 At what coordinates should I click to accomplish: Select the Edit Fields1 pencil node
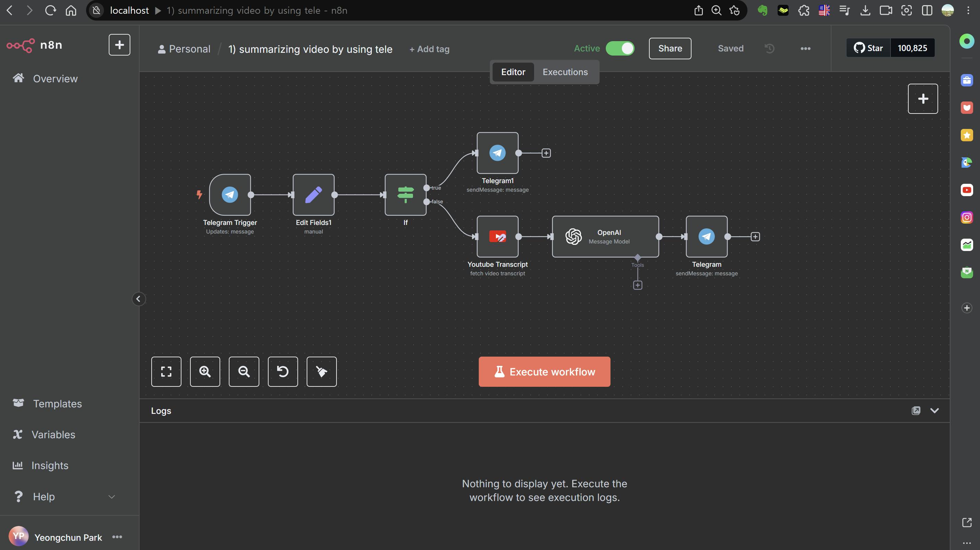pos(314,195)
